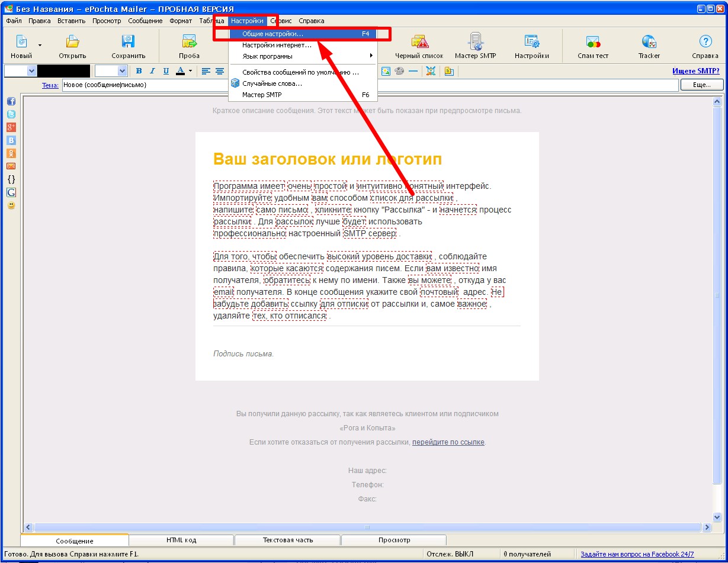Screen dimensions: 728x563
Task: Click the Настройки toolbar icon
Action: 531,41
